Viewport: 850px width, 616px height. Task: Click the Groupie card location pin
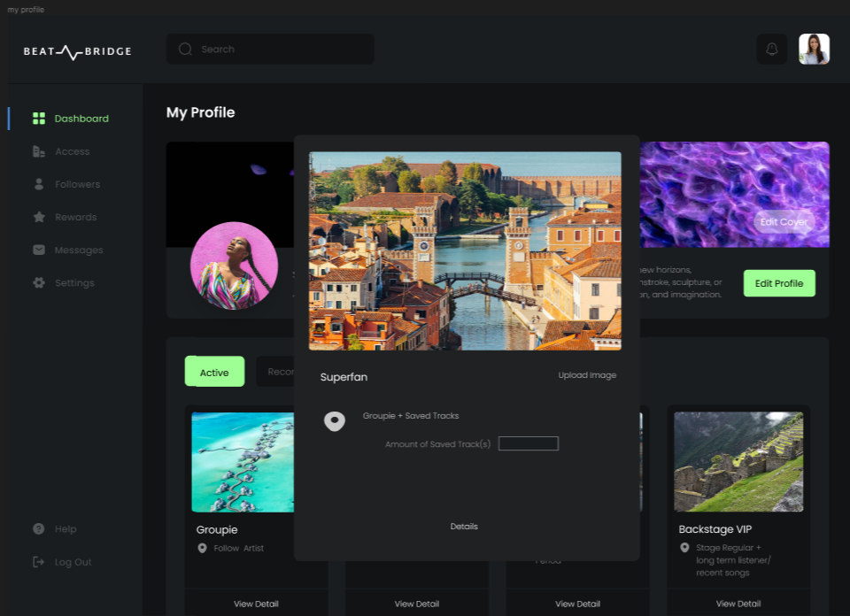point(202,548)
